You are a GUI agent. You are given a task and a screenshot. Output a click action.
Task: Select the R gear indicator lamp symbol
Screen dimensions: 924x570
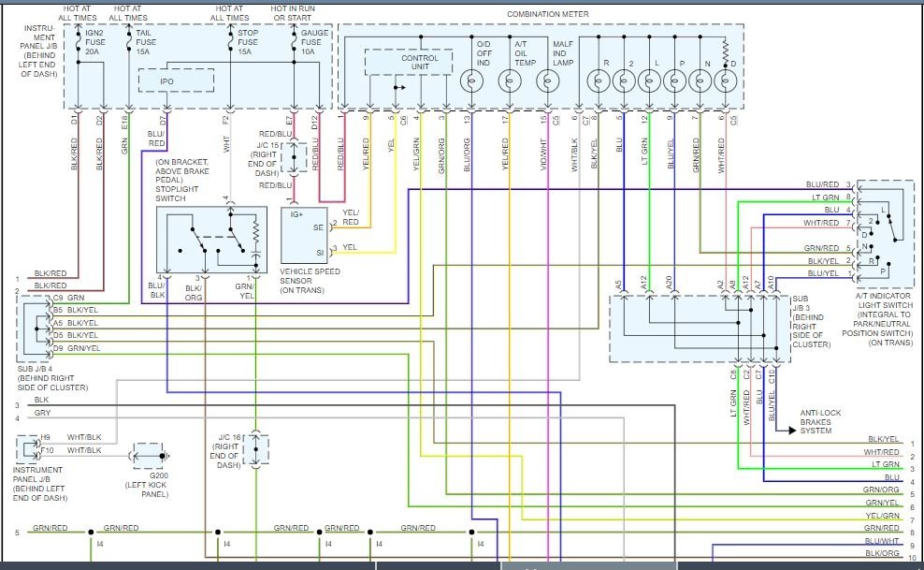click(x=599, y=81)
